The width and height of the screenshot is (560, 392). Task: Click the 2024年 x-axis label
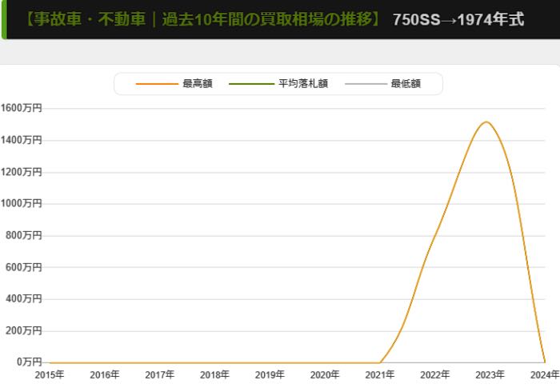[545, 375]
